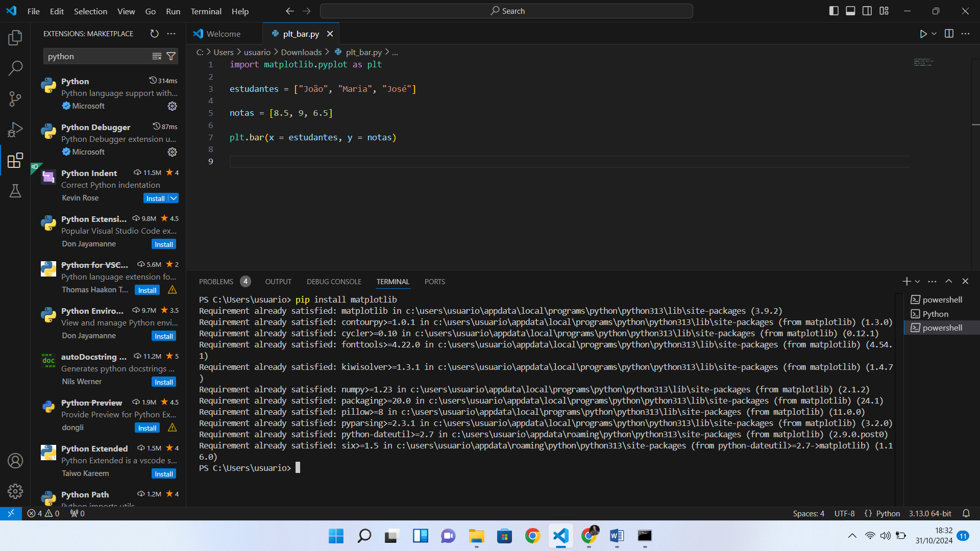Viewport: 980px width, 551px height.
Task: Open the File menu
Action: [x=33, y=11]
